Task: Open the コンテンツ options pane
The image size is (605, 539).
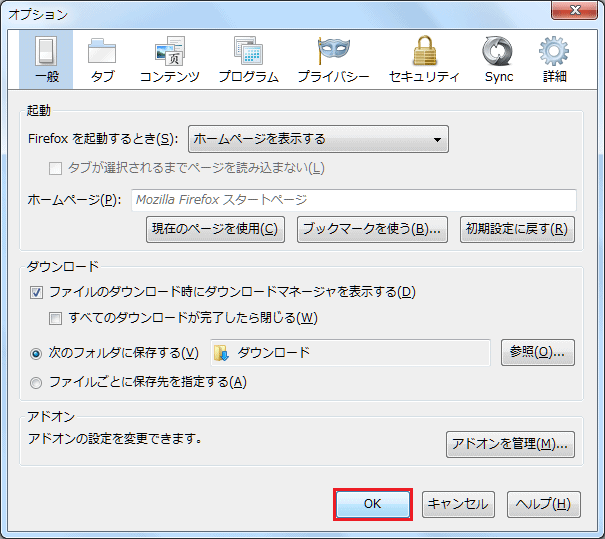Action: [170, 60]
